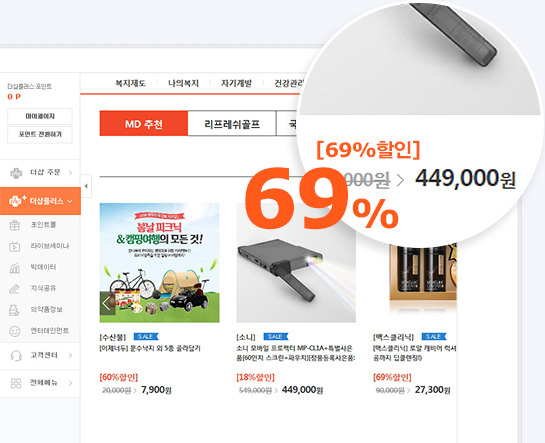The image size is (545, 443).
Task: Click the 전체메뉴 grid icon
Action: point(16,383)
